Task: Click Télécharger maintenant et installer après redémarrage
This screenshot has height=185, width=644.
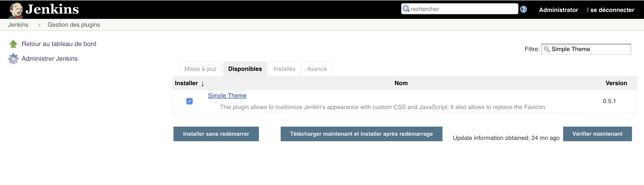Action: click(x=361, y=134)
